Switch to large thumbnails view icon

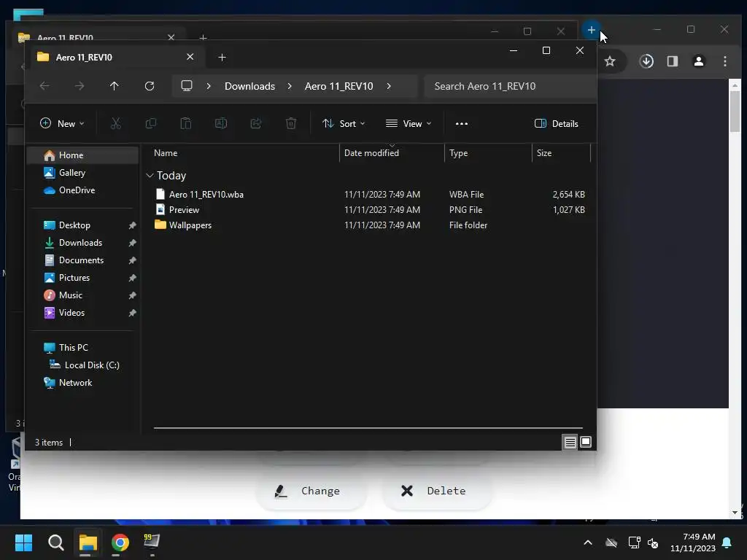[x=586, y=443]
